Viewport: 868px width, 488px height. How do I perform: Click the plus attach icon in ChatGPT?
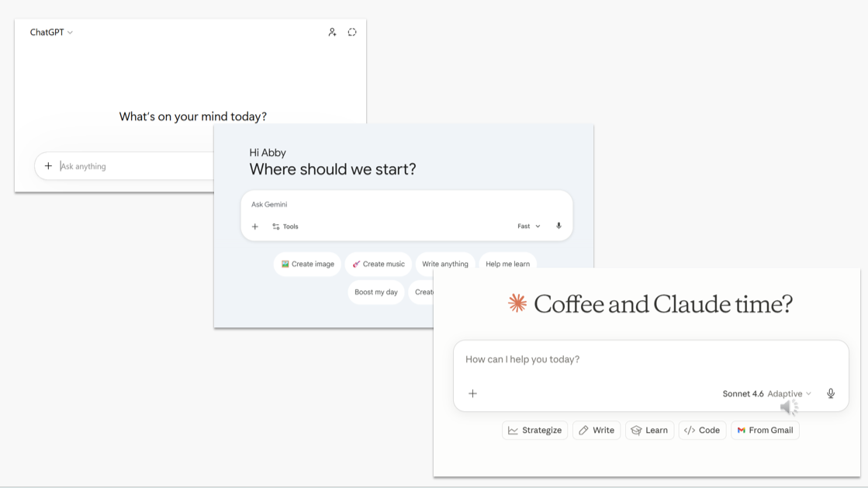pyautogui.click(x=48, y=166)
